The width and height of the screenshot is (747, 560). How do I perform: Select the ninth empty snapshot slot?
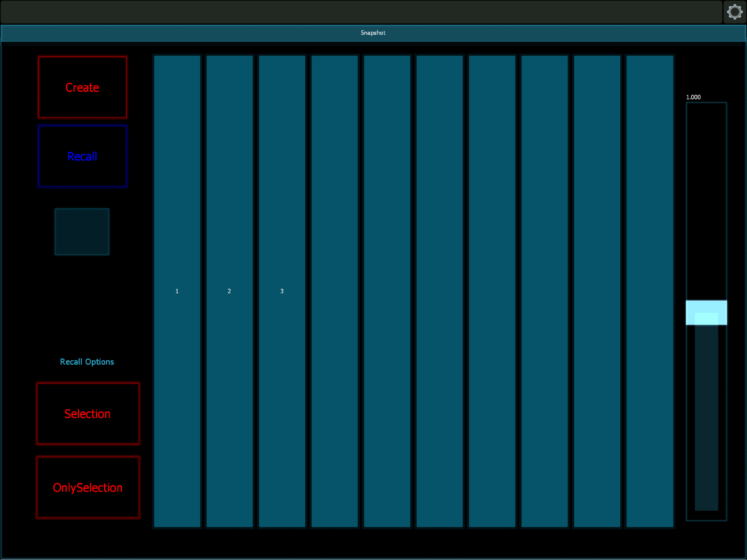pos(597,291)
